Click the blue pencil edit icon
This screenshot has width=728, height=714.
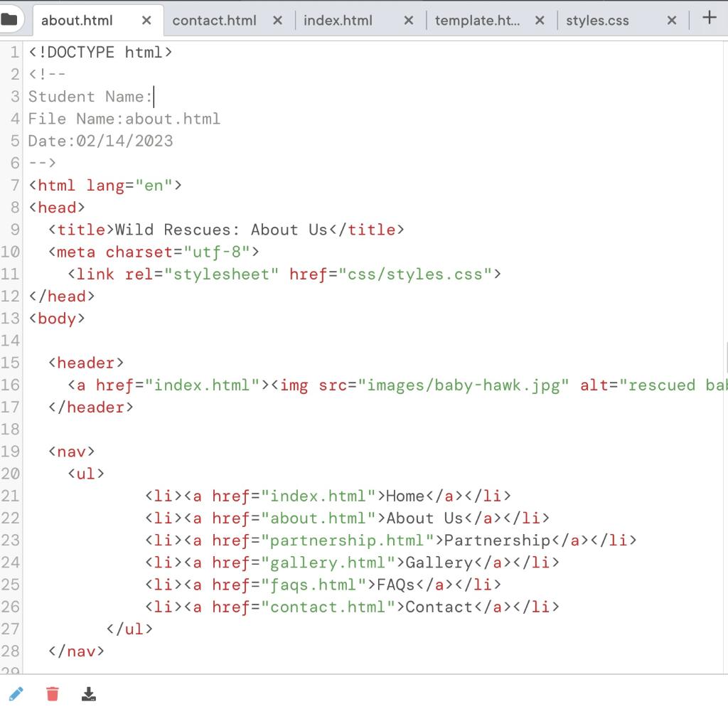(16, 693)
